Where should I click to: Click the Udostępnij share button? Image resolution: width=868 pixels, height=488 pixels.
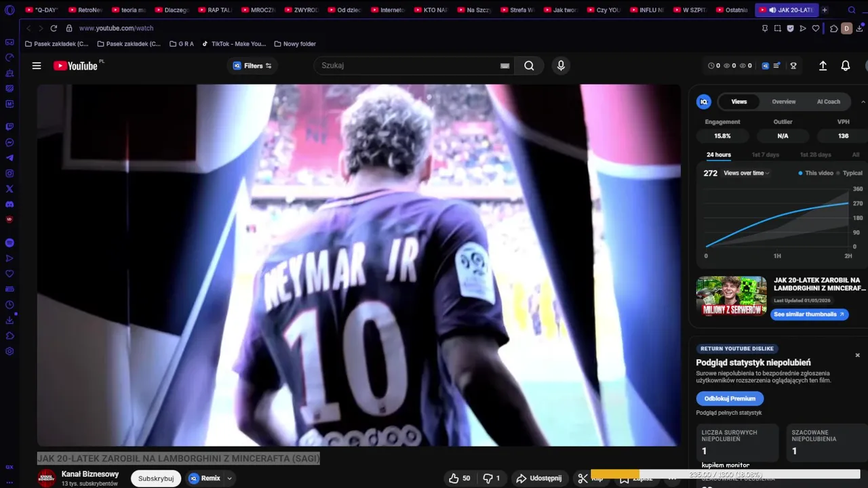[540, 479]
